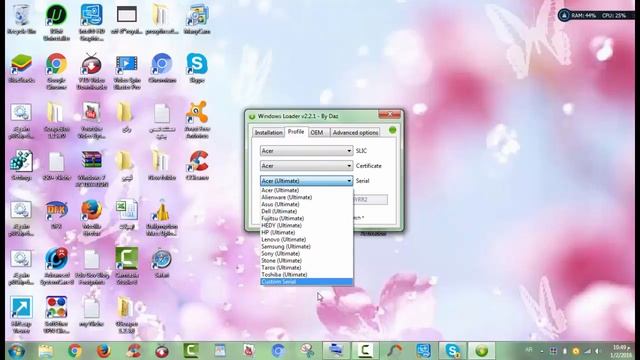Viewport: 640px width, 360px height.
Task: Switch to Advanced options tab
Action: pos(355,133)
